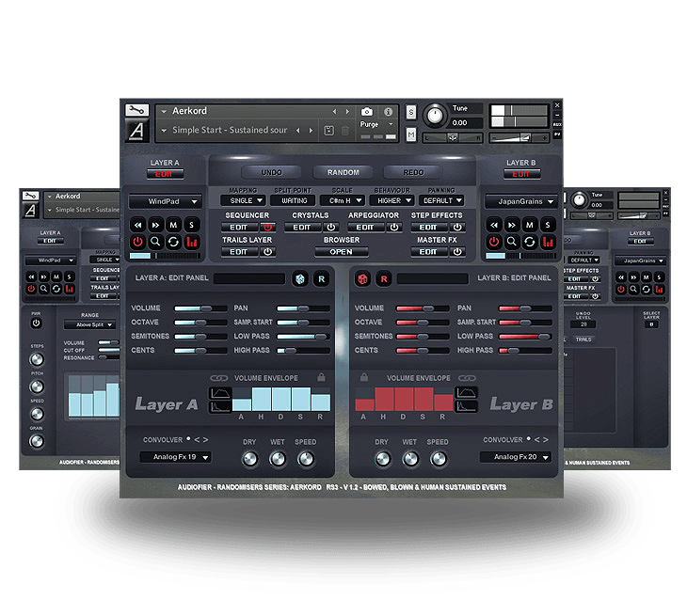
Task: Open the wrench settings icon in front window
Action: point(136,110)
